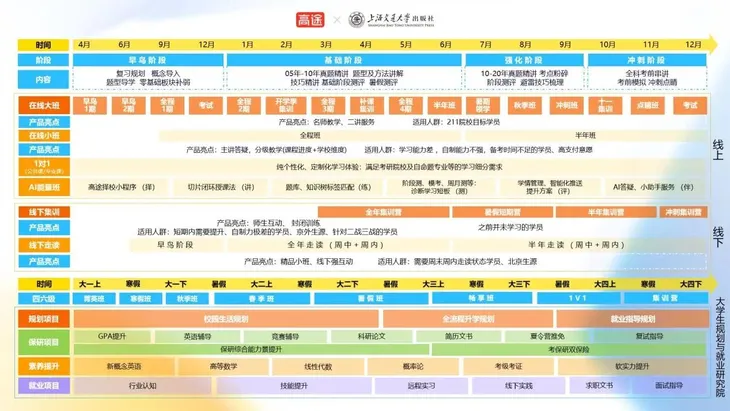730x411 pixels.
Task: Click the 考保研双保险 bar
Action: coord(569,349)
